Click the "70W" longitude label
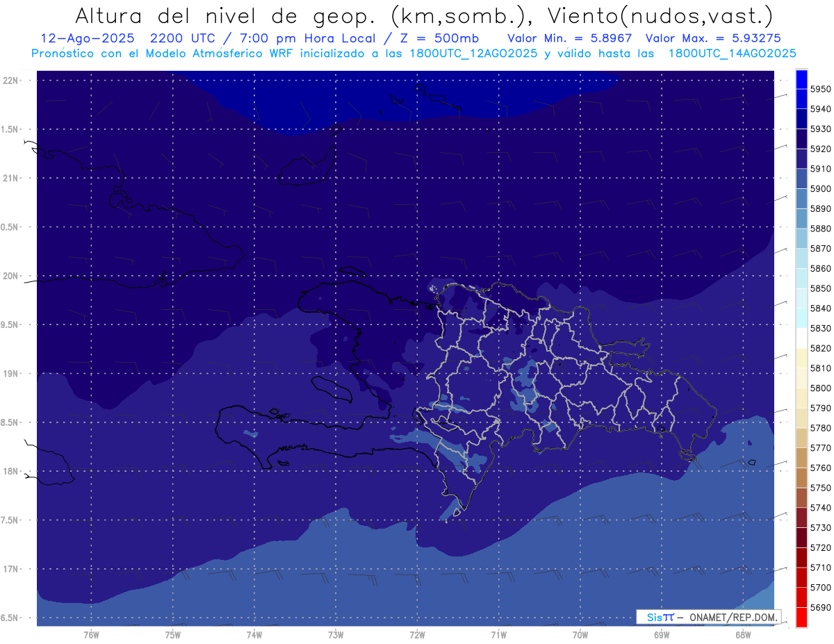Viewport: 834px width, 644px height. tap(580, 634)
